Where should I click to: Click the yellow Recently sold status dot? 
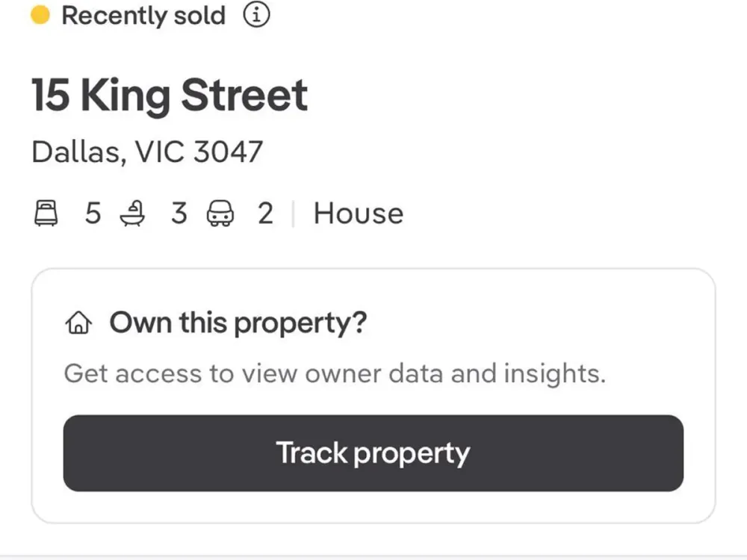(40, 16)
